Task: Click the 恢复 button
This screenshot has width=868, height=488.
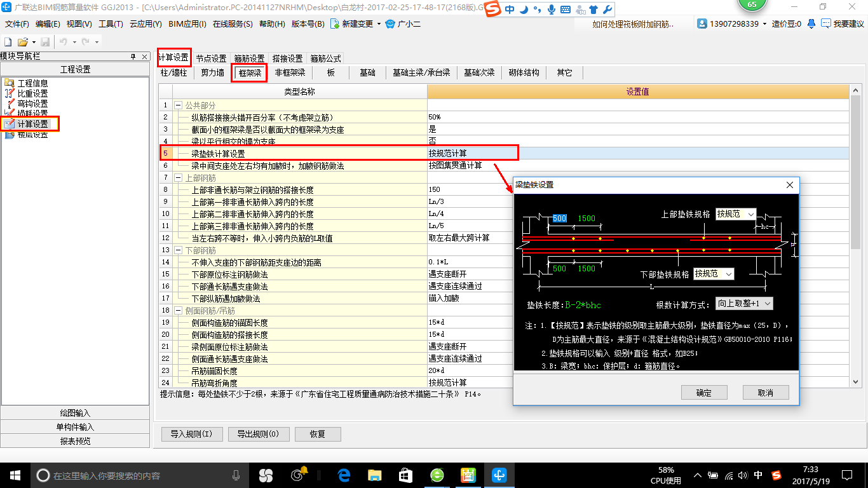Action: coord(318,435)
